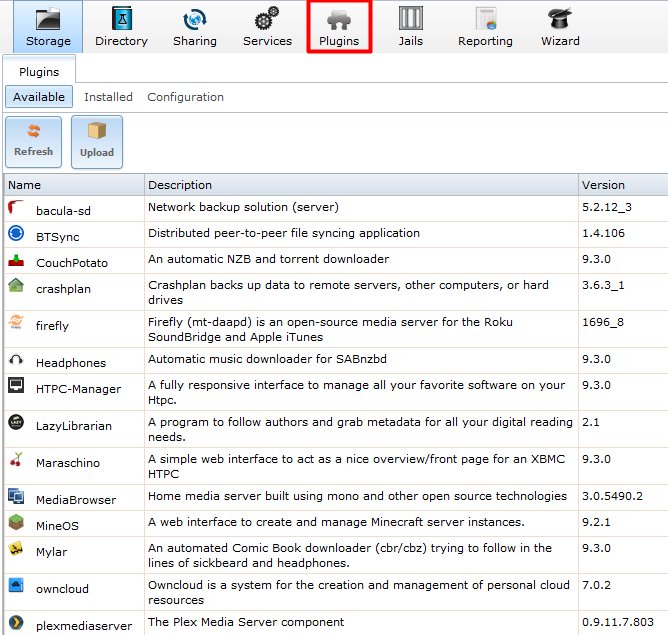Open the Jails section
The image size is (668, 635).
pyautogui.click(x=410, y=27)
